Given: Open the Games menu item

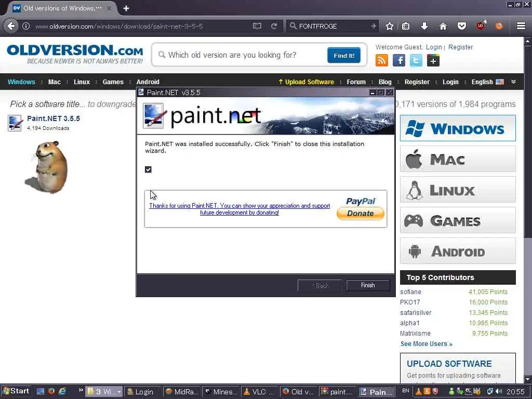Looking at the screenshot, I should click(x=113, y=82).
